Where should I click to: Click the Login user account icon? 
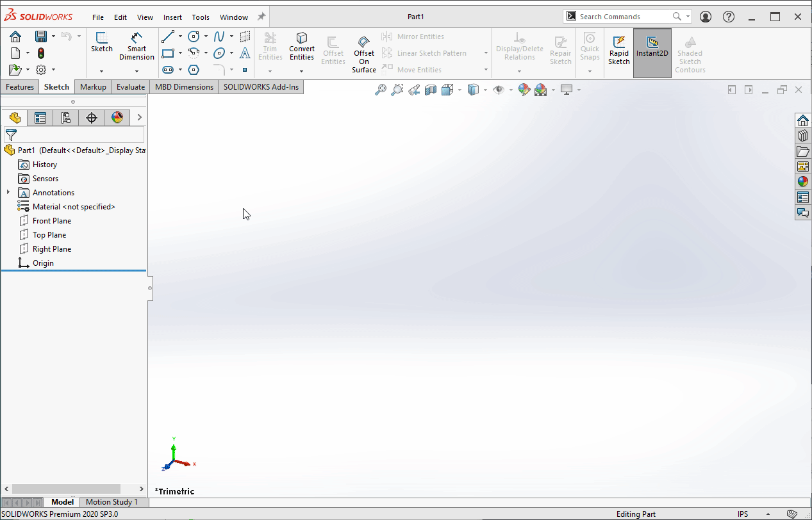706,17
